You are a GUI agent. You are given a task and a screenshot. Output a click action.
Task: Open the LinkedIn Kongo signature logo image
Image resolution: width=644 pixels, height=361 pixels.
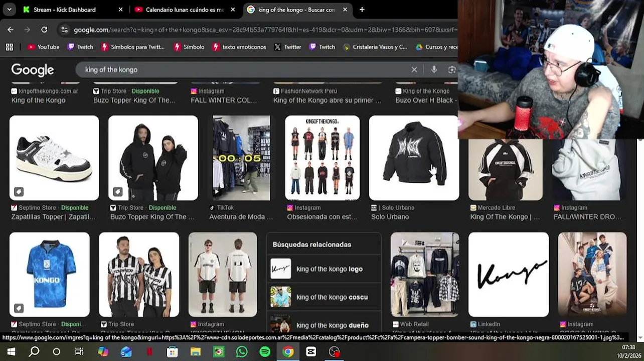point(509,274)
